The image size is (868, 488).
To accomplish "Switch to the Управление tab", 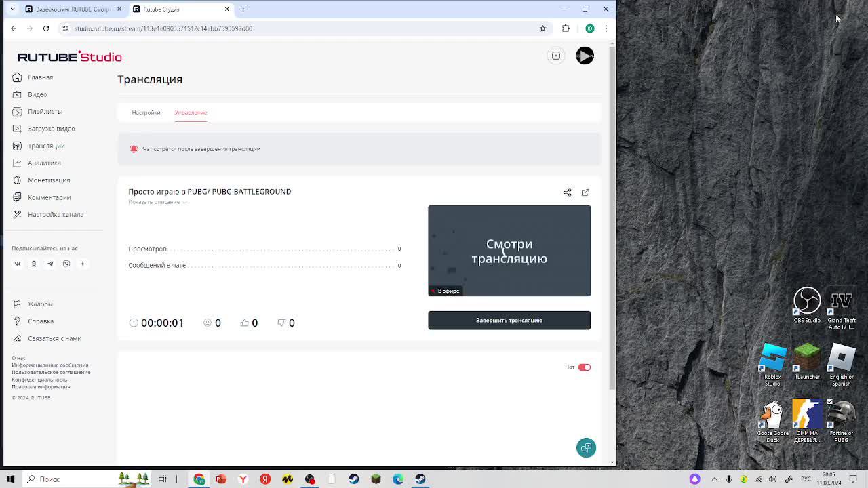I will coord(191,113).
